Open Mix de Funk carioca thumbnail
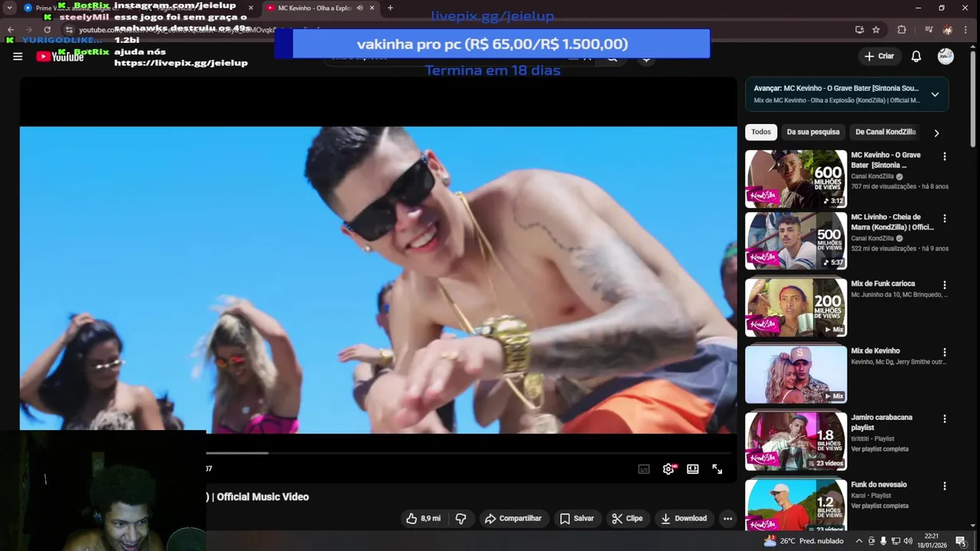The image size is (980, 551). tap(796, 308)
